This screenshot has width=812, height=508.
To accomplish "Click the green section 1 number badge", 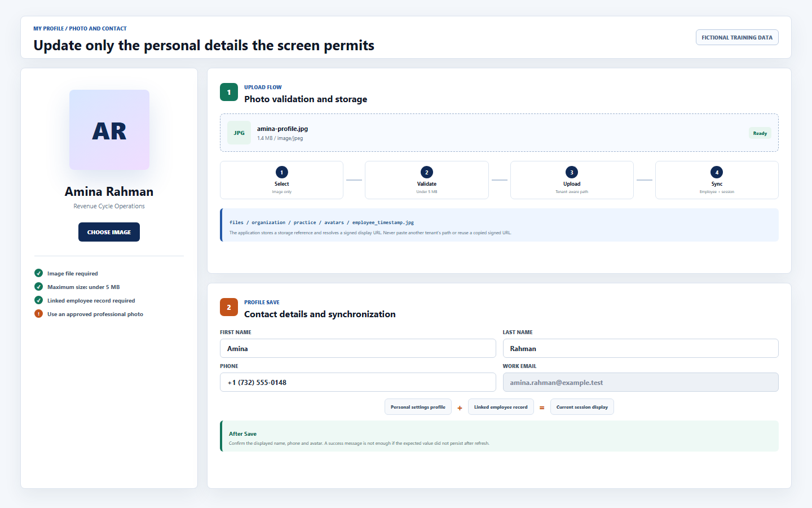I will (229, 92).
